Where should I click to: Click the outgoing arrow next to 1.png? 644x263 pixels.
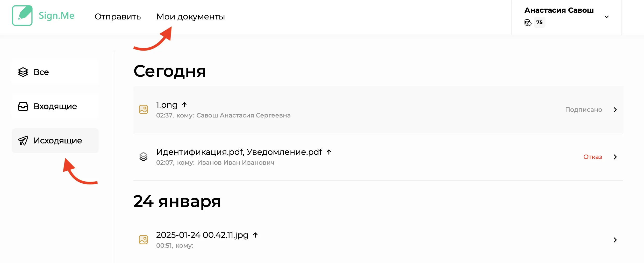(184, 105)
